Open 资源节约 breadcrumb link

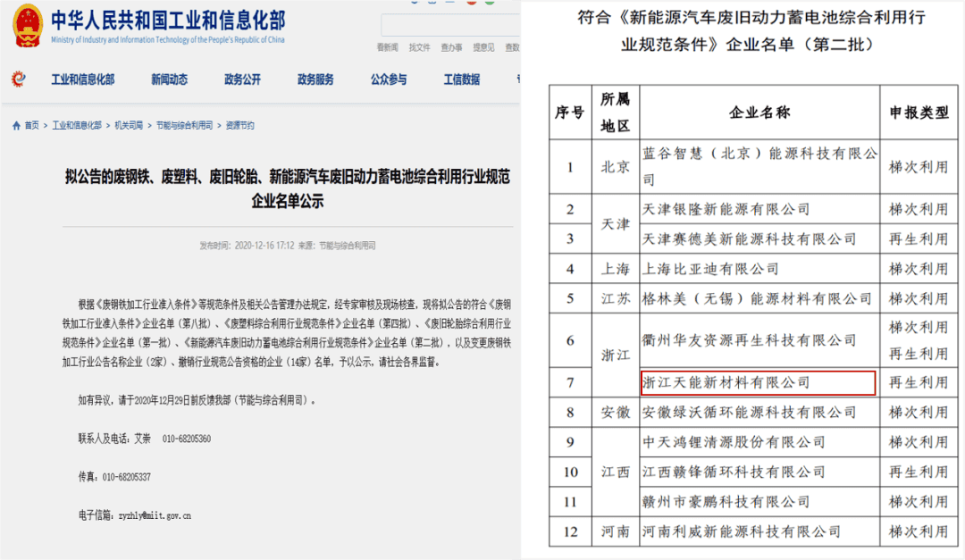(239, 125)
